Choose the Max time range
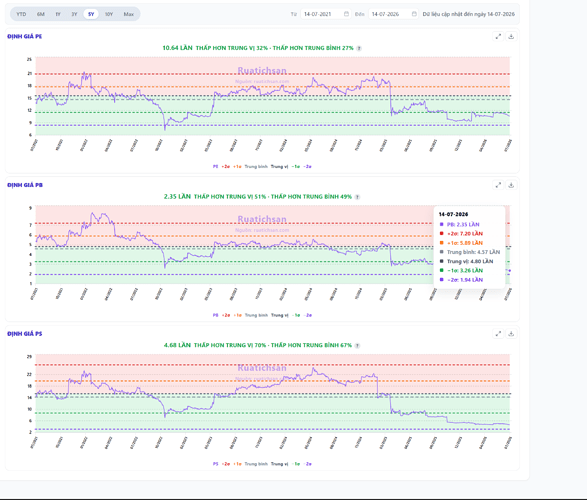Screen dimensions: 587x500 128,14
